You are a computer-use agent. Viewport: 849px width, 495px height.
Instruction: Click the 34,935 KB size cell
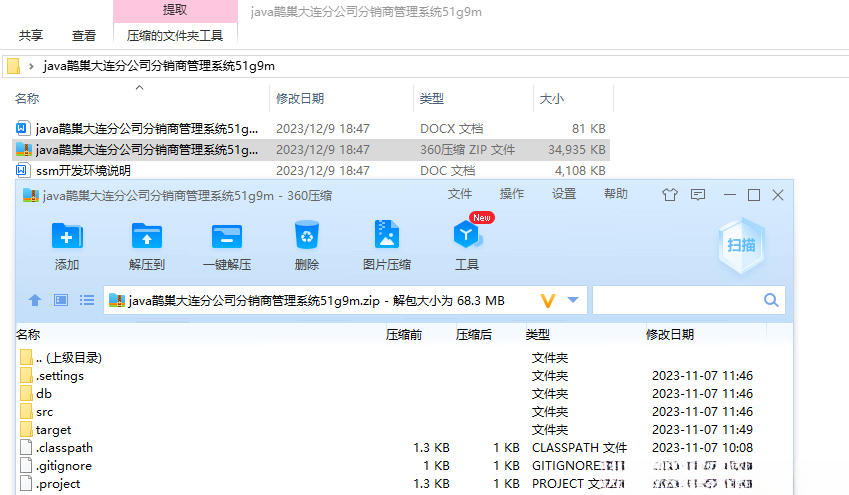[x=577, y=149]
